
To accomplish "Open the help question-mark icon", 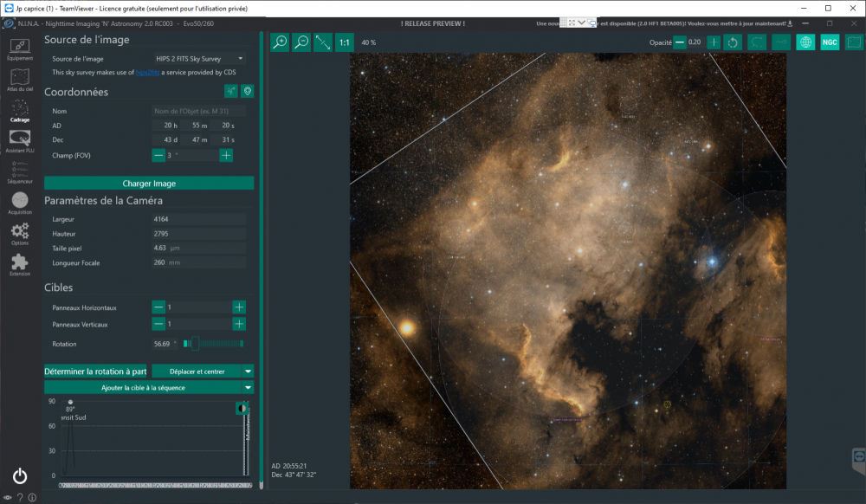I will (20, 497).
